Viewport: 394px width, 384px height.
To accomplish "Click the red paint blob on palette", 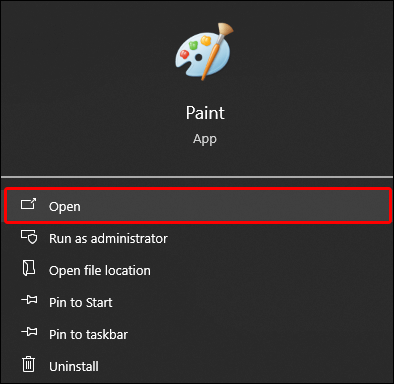I will [184, 54].
